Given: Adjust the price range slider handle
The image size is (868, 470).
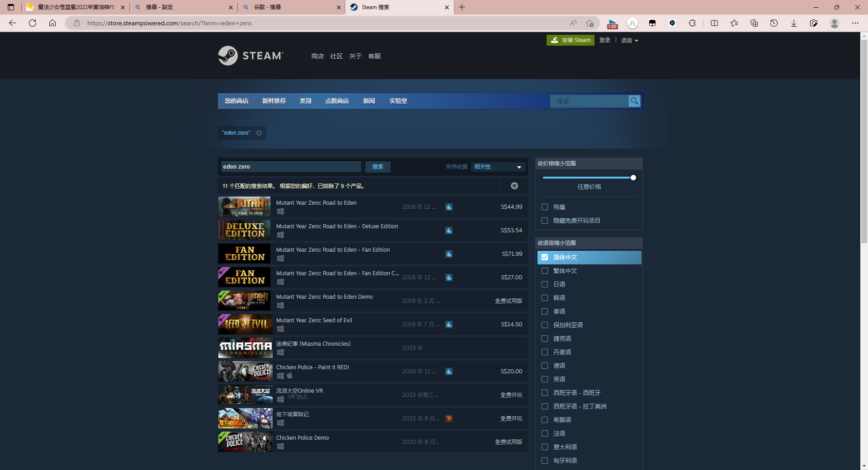Looking at the screenshot, I should pyautogui.click(x=633, y=178).
